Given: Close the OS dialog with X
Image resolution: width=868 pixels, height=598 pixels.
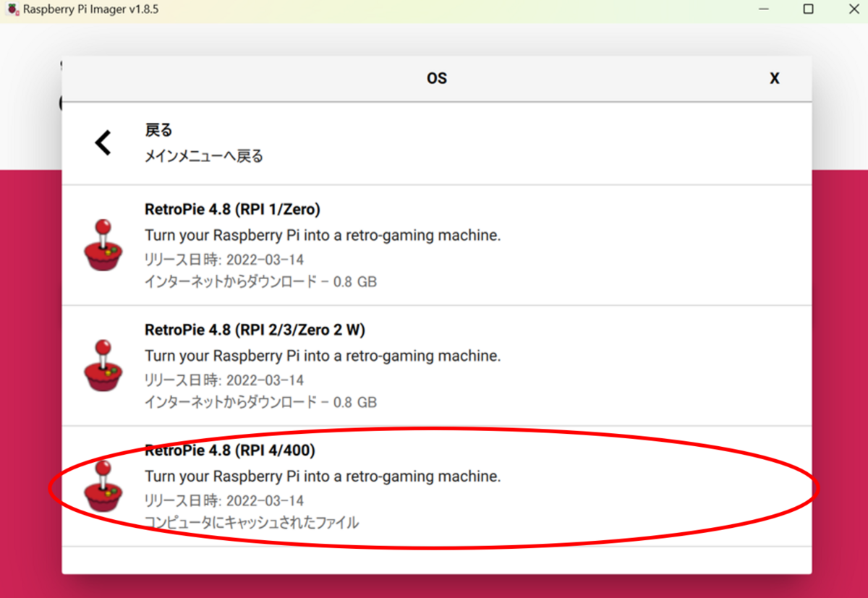Looking at the screenshot, I should coord(774,79).
